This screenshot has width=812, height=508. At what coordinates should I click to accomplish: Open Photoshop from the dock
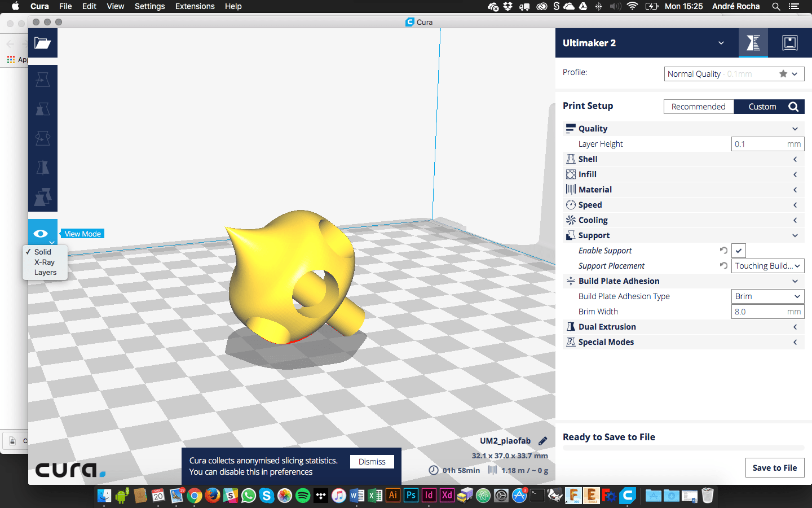tap(411, 495)
